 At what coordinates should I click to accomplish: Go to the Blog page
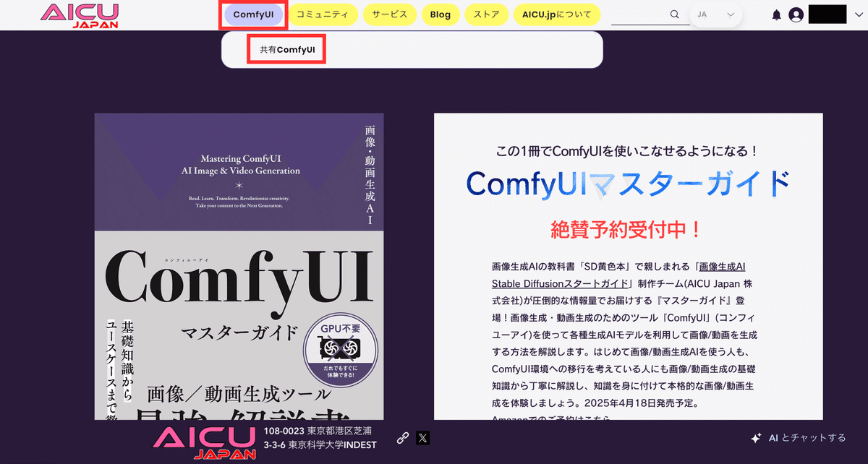(440, 14)
